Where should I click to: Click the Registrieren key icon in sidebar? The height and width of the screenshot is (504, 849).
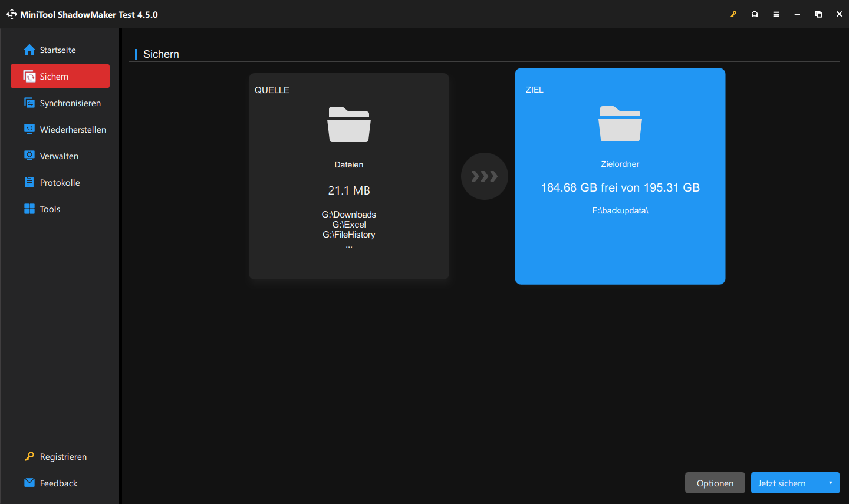click(29, 457)
